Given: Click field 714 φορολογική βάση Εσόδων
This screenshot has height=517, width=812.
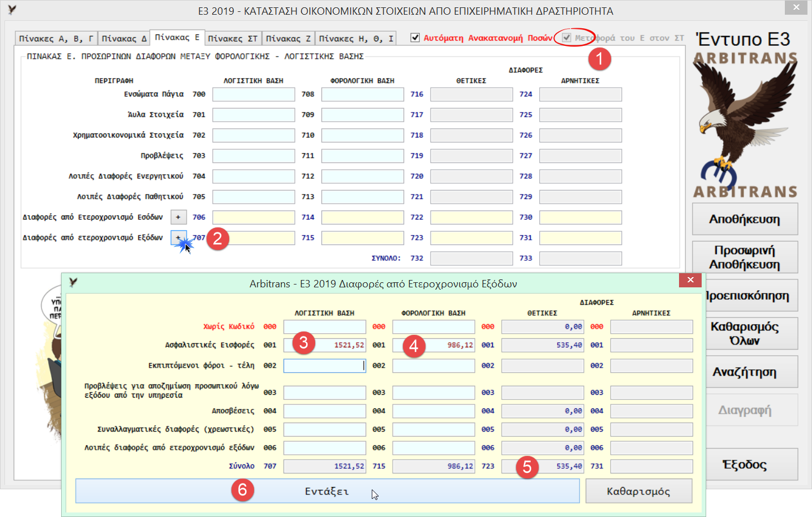Looking at the screenshot, I should point(363,217).
